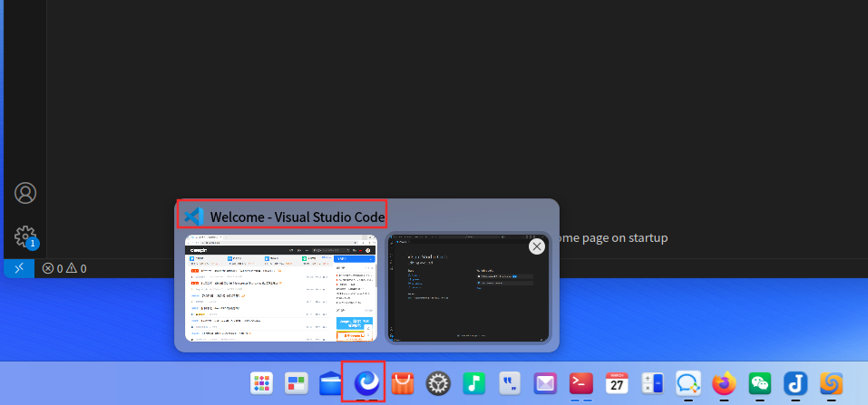
Task: Open errors and warnings count in status bar
Action: click(64, 268)
